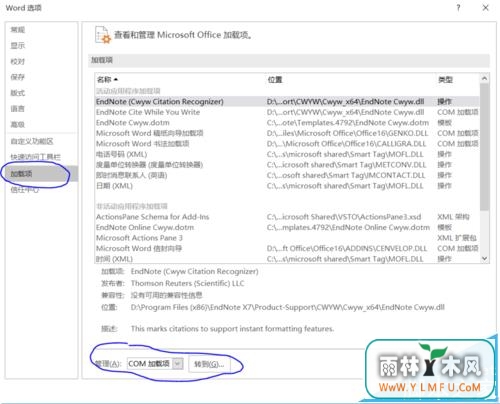Viewport: 500px width, 404px height.
Task: Click the 类型 column header
Action: tap(445, 79)
